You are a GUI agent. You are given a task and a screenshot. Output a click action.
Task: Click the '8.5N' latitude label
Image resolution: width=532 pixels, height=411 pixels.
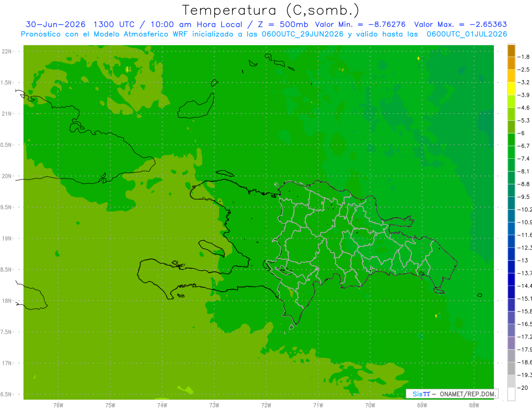tap(6, 270)
